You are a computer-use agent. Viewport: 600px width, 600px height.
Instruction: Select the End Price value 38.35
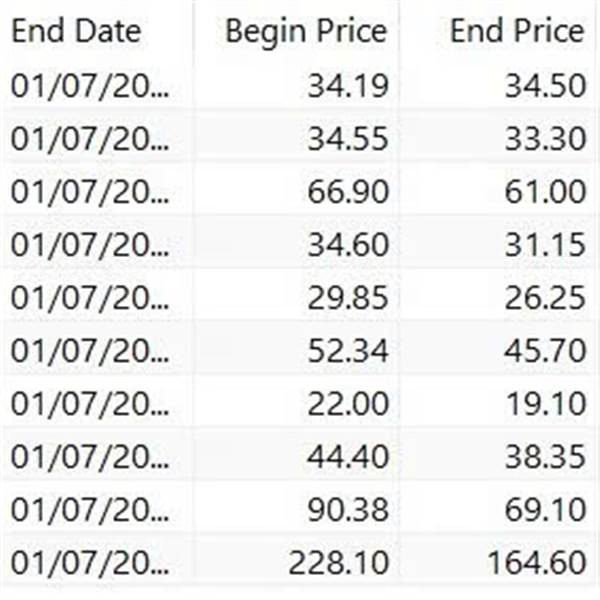(545, 457)
